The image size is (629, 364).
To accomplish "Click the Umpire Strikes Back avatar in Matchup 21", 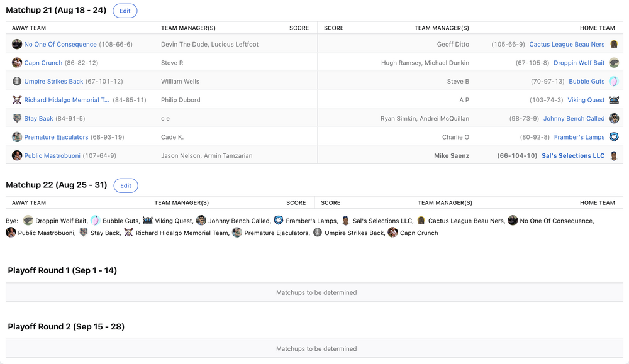I will (x=17, y=81).
